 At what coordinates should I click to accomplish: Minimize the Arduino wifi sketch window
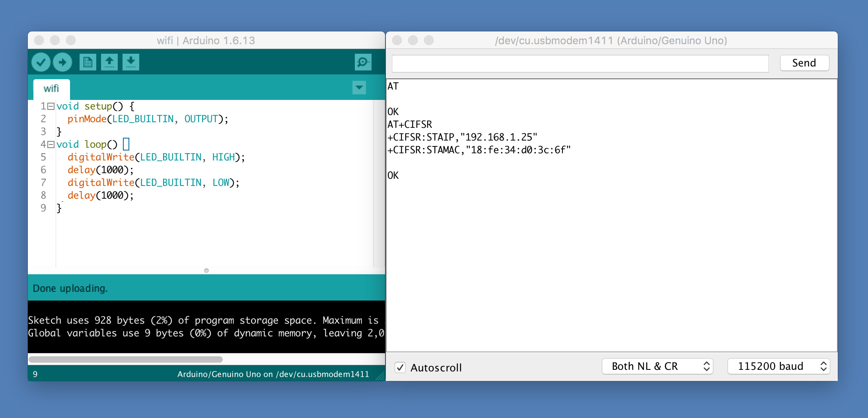pos(55,40)
